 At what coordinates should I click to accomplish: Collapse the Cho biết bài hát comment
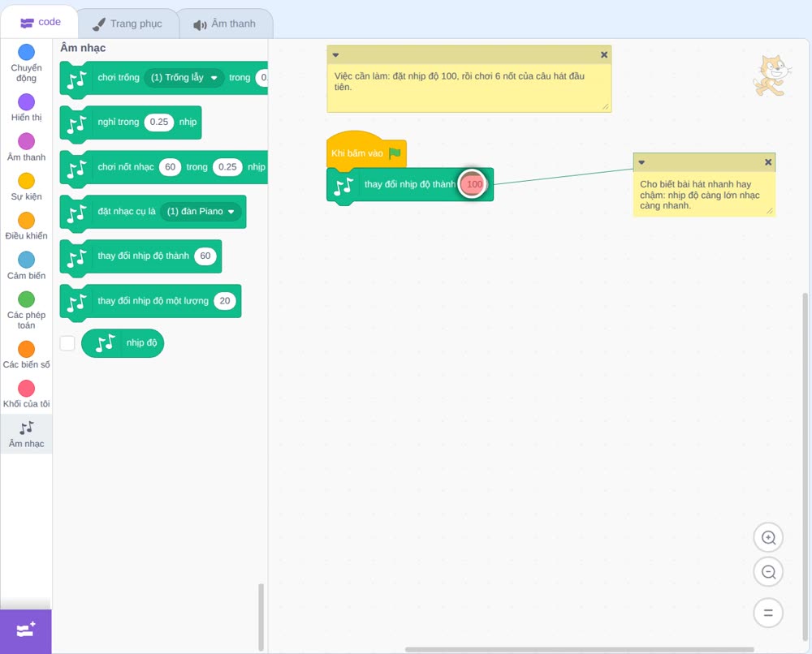tap(641, 162)
